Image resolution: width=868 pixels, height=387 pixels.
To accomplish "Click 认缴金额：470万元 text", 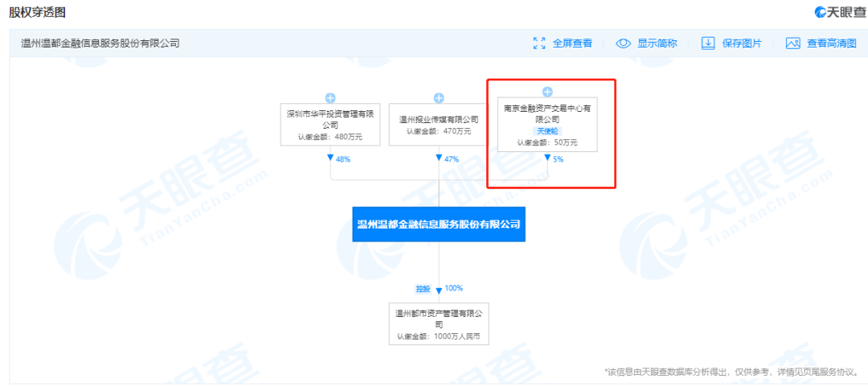I will 439,131.
